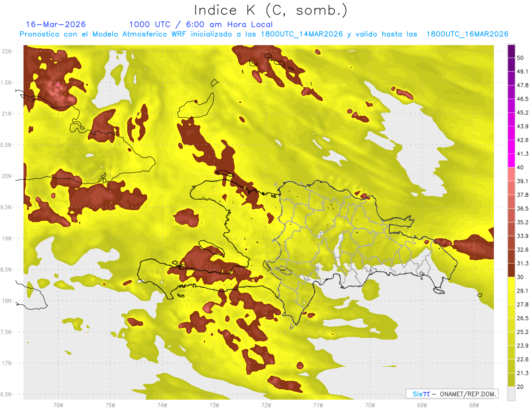The image size is (532, 411).
Task: Click the colorbar value 45.2
Action: tap(523, 113)
